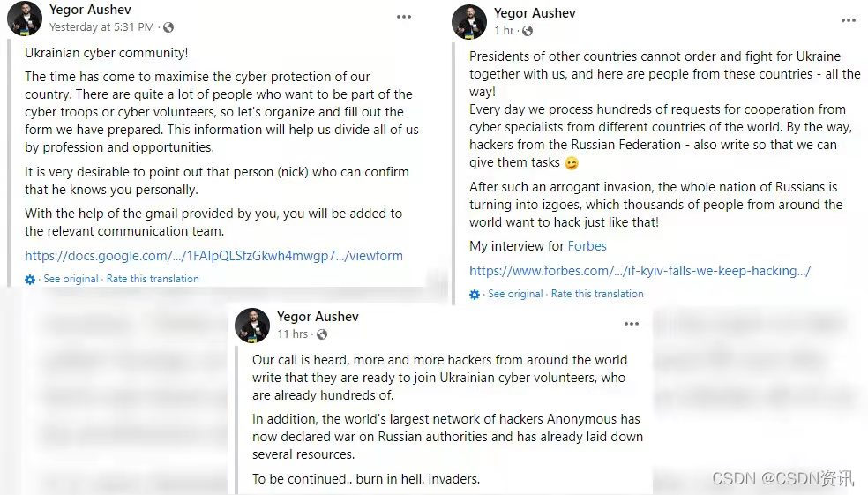The height and width of the screenshot is (495, 868).
Task: Open three-dot menu on the Forbes interview post
Action: 848,20
